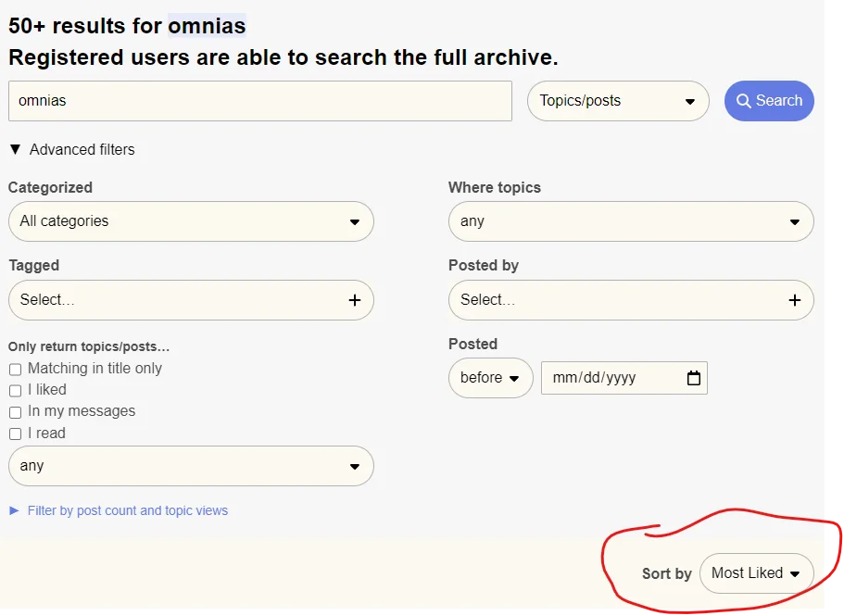Viewport: 844px width, 616px height.
Task: Open the calendar date picker icon
Action: [x=694, y=378]
